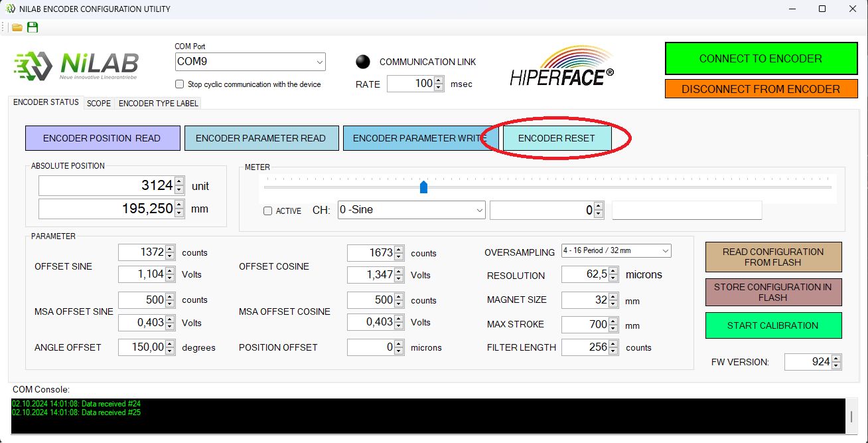The image size is (868, 443).
Task: Check the ACTIVE checkbox in the METER section
Action: pyautogui.click(x=267, y=211)
